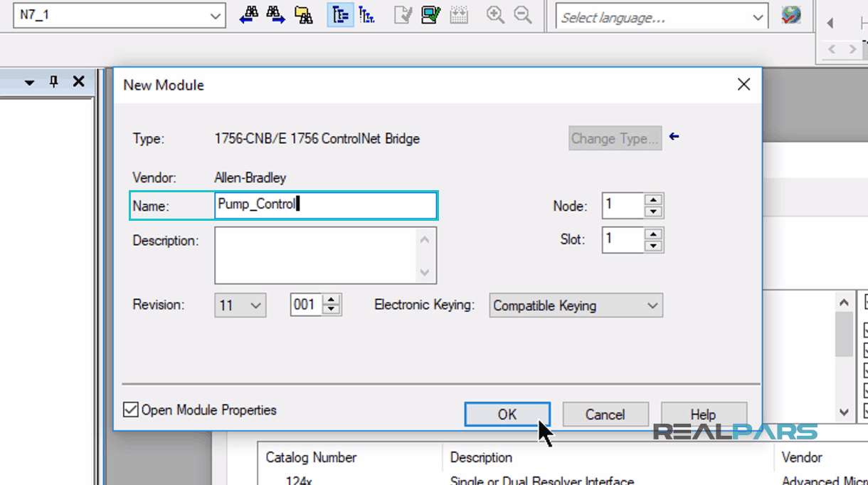This screenshot has width=868, height=485.
Task: Click the Description column header in module list
Action: tap(481, 457)
